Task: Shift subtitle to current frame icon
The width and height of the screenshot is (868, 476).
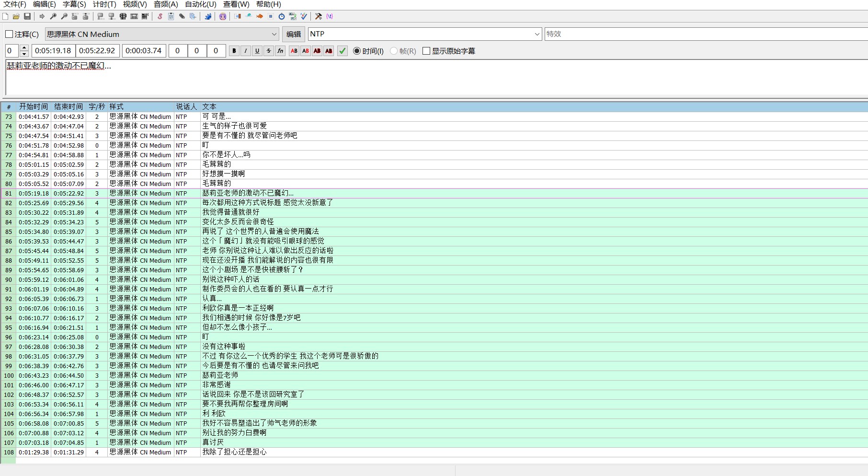Action: click(145, 16)
